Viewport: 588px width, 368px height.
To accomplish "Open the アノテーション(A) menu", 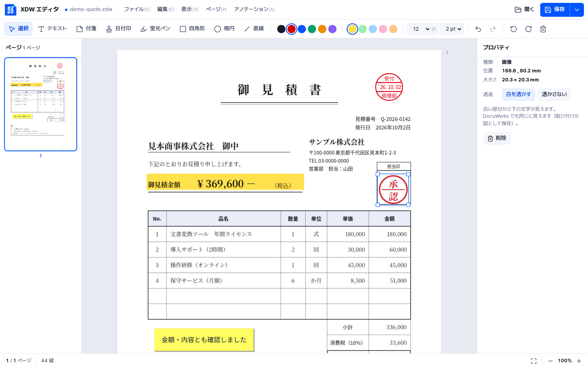I will coord(254,9).
